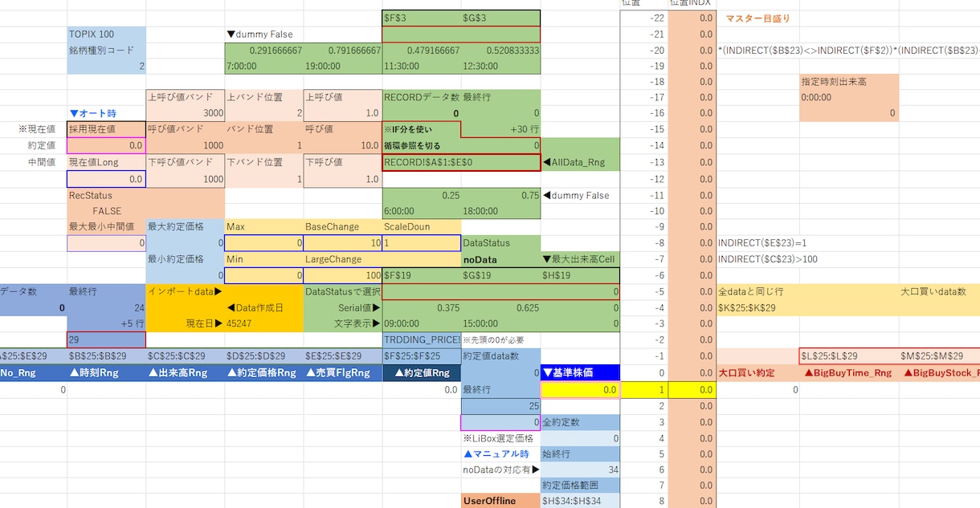980x508 pixels.
Task: Select cell showing 0.479166667
Action: pos(421,50)
